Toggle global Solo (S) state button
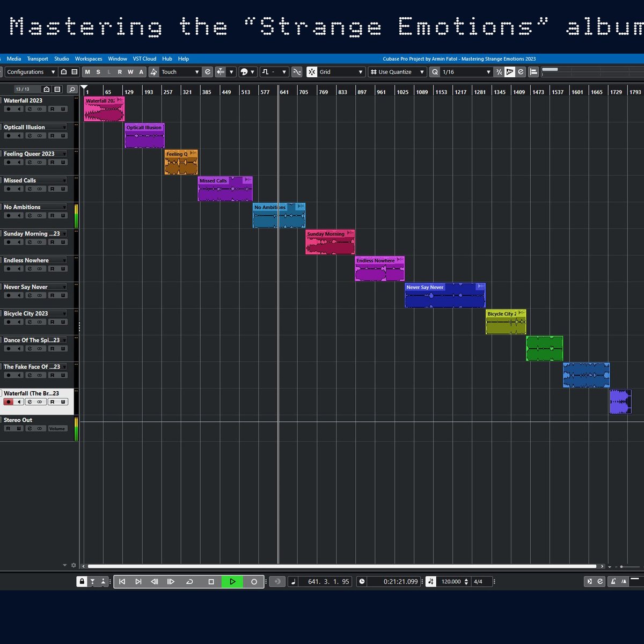 98,72
